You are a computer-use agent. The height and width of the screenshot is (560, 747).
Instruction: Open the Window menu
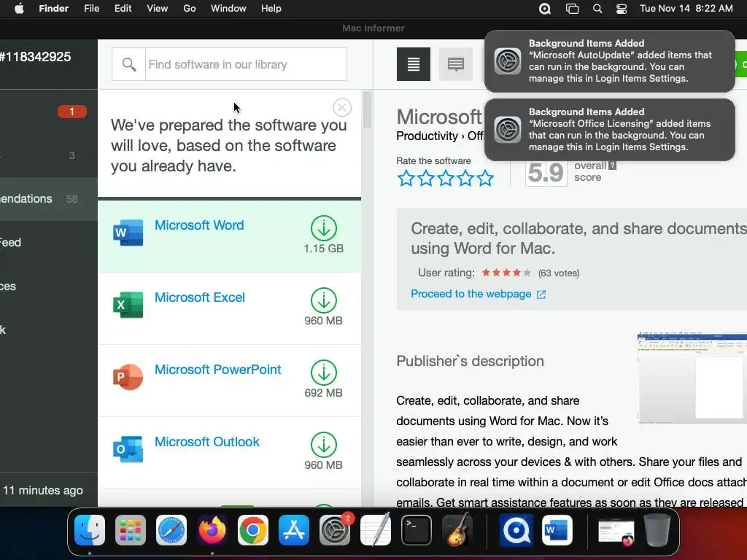tap(228, 9)
